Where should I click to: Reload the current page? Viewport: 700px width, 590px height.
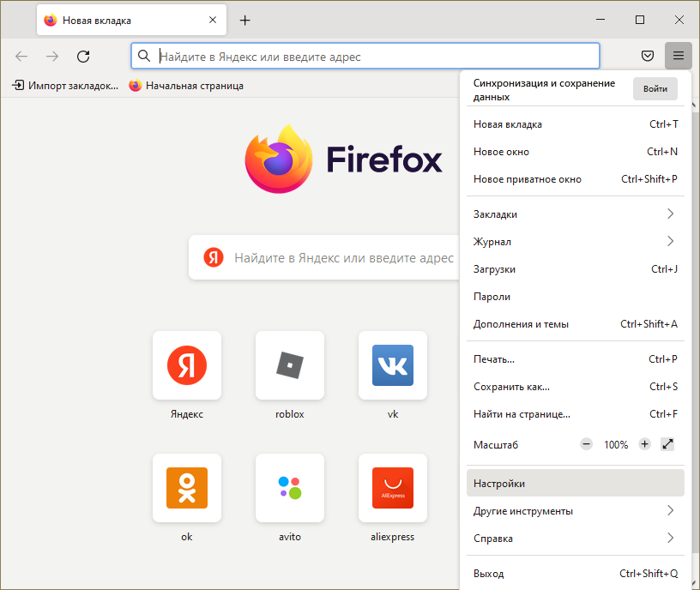83,57
